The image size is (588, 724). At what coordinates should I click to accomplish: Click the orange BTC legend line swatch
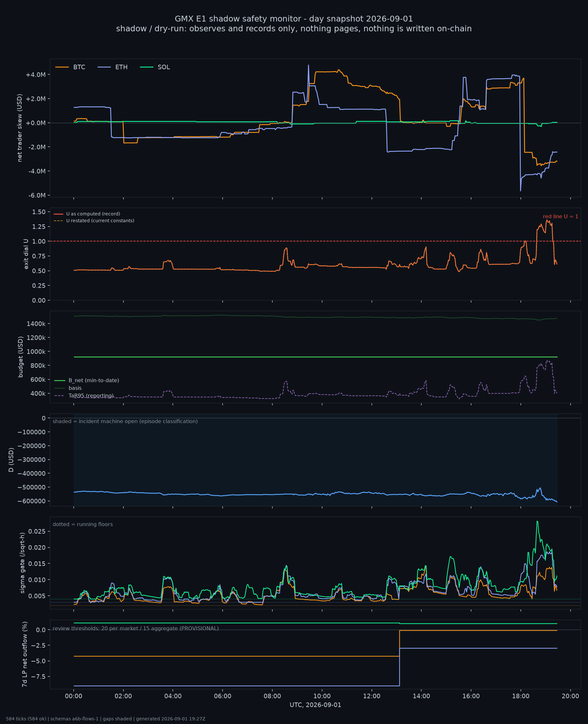pyautogui.click(x=62, y=67)
